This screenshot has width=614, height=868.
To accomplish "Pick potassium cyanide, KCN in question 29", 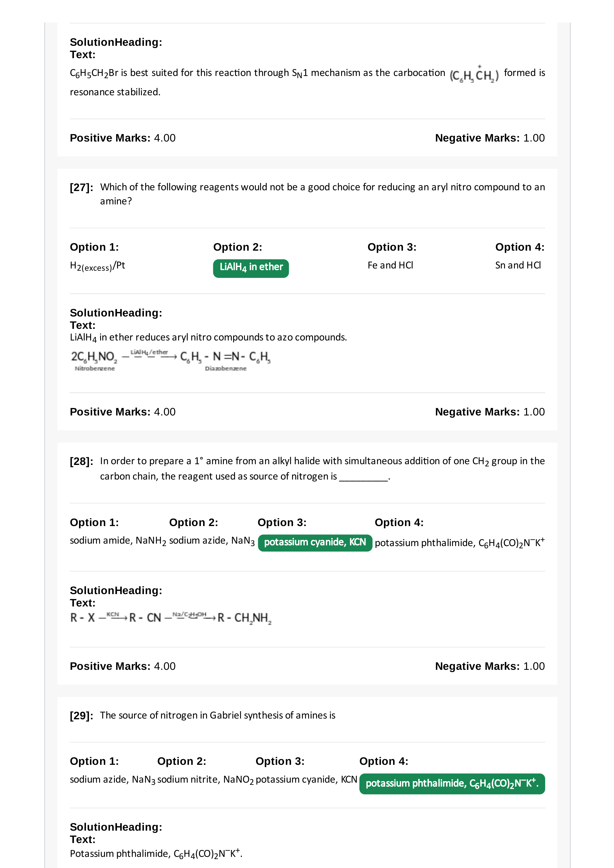I will pos(306,779).
